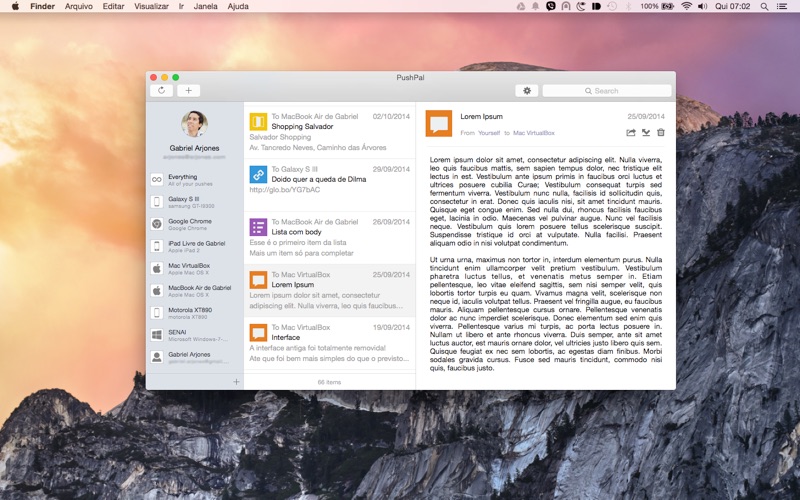Click the Search field

pos(606,90)
